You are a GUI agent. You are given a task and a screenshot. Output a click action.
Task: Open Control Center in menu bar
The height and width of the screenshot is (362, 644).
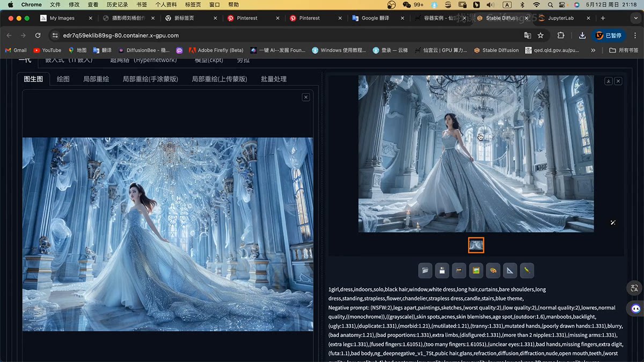(x=563, y=4)
